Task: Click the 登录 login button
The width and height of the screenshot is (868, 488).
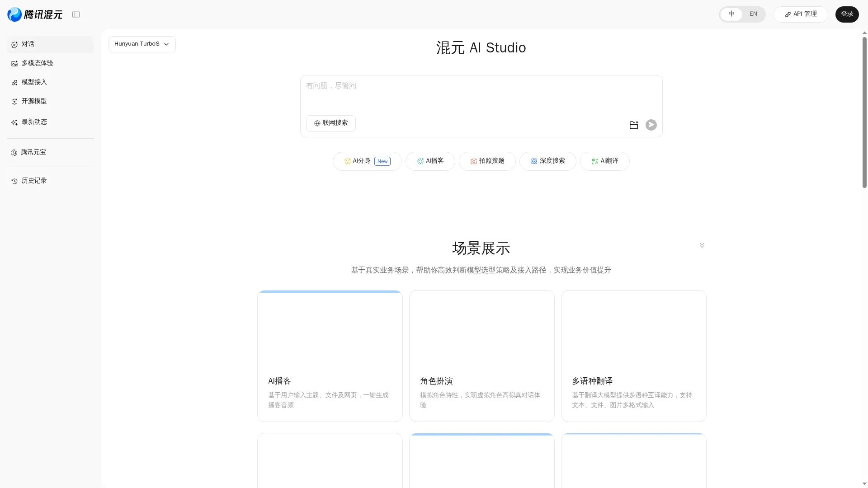Action: click(x=846, y=14)
